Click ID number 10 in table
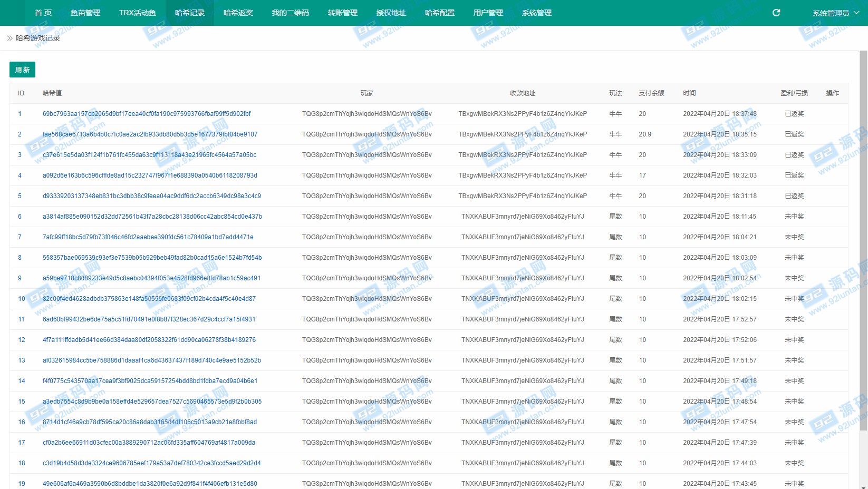 (22, 299)
